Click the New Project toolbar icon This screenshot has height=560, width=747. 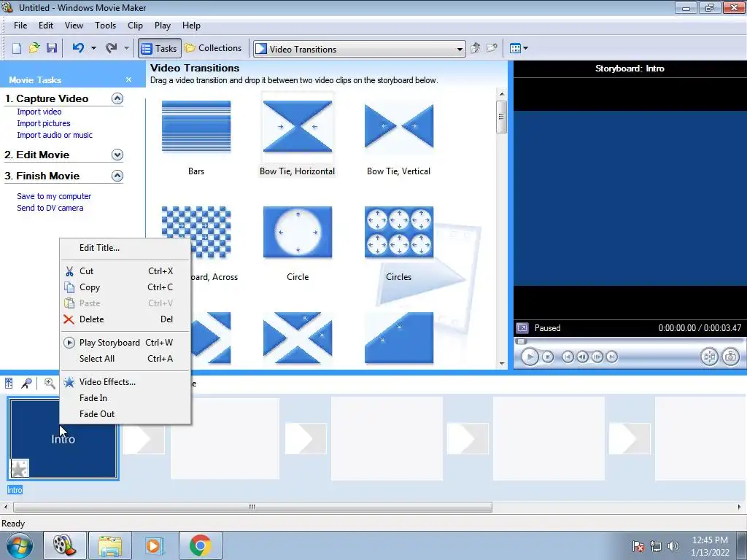[17, 48]
